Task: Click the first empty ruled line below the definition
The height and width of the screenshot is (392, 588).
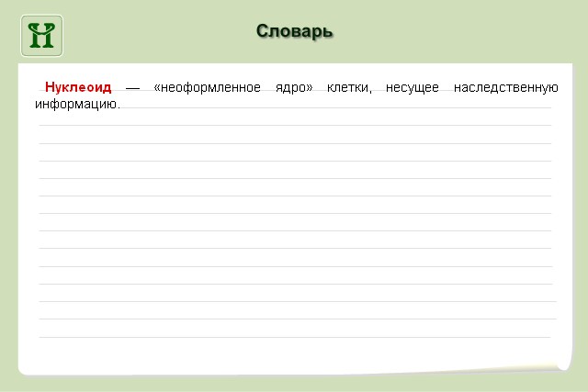Action: click(x=294, y=125)
